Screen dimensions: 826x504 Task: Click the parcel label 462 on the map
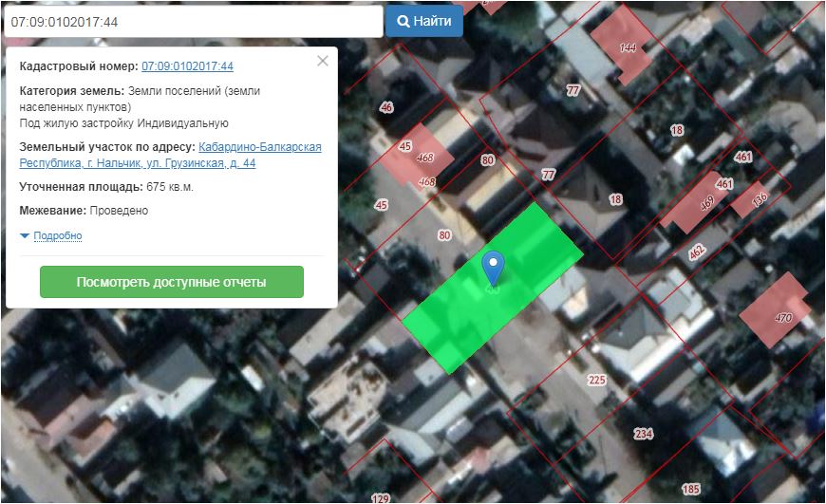698,252
